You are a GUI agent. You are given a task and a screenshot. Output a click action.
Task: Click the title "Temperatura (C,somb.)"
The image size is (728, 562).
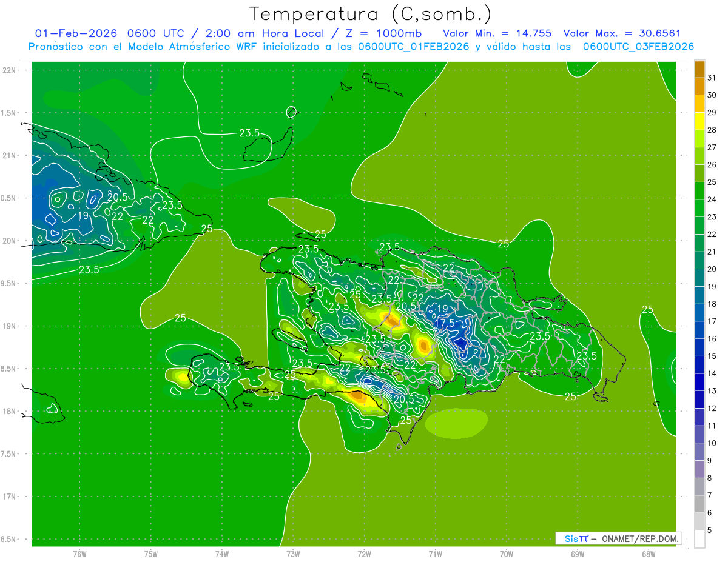click(x=370, y=13)
